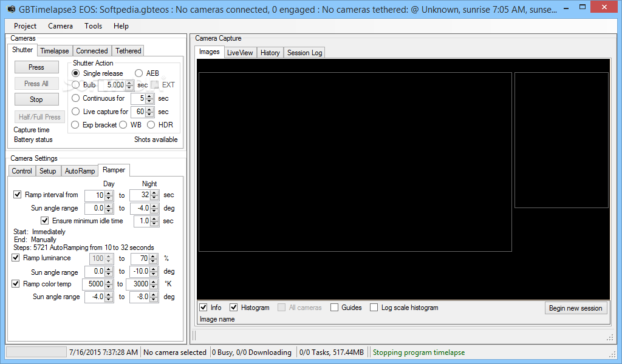
Task: Click the Begin new session button
Action: tap(576, 308)
